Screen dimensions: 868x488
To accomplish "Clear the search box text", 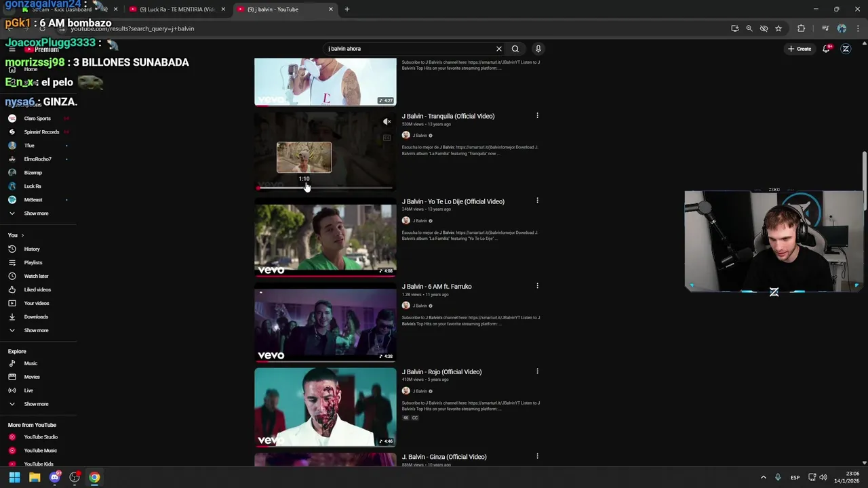I will click(x=499, y=49).
